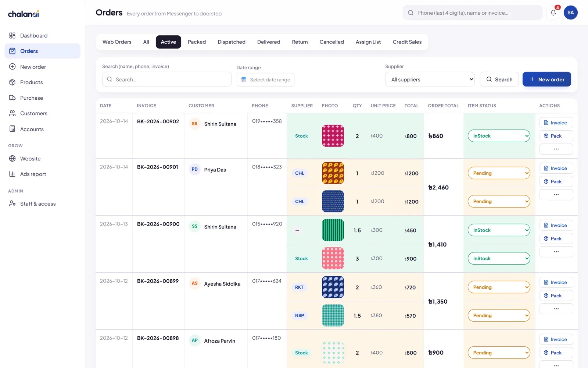The image size is (588, 368).
Task: Switch to Web Orders tab
Action: pos(117,42)
